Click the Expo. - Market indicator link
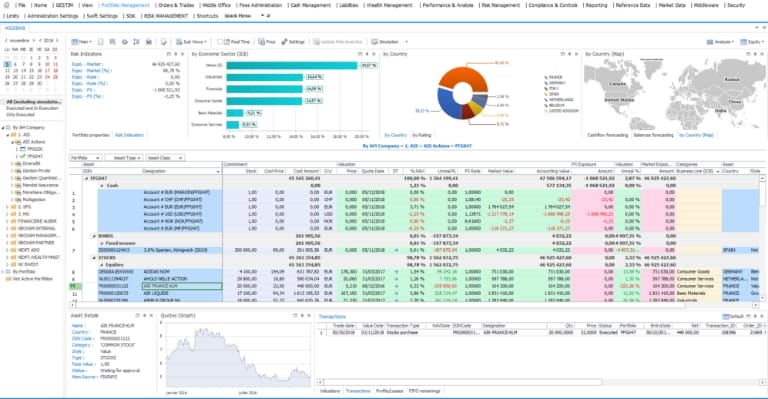Screen dimensions: 768x399 tap(87, 64)
